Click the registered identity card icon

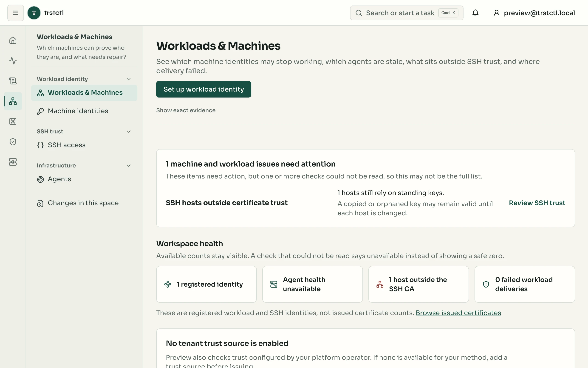click(168, 284)
